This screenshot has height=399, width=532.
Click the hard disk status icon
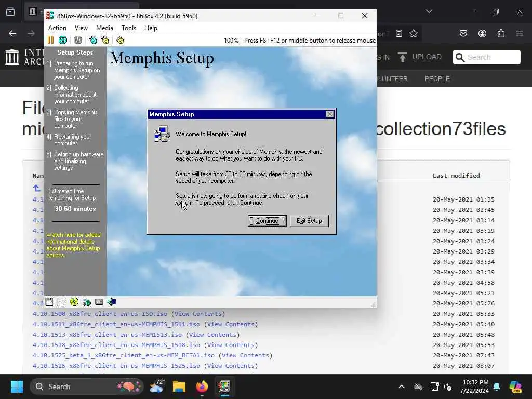click(99, 302)
